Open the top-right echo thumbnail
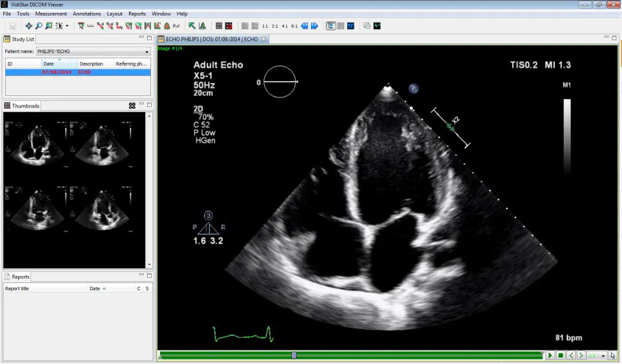Image resolution: width=622 pixels, height=364 pixels. tap(102, 144)
